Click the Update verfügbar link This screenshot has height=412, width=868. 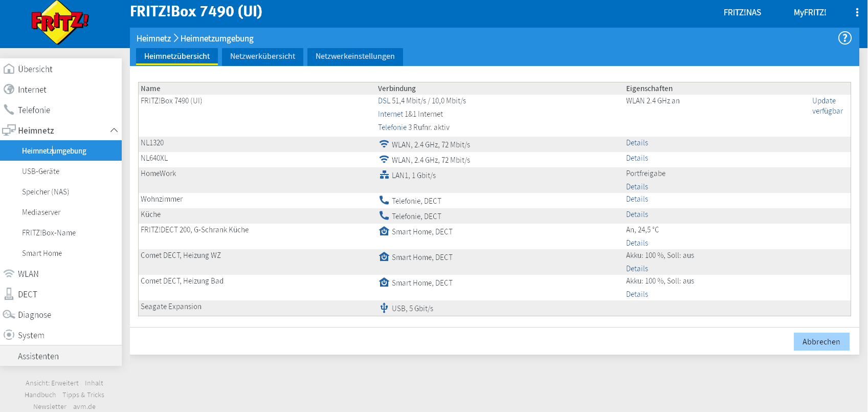click(827, 106)
